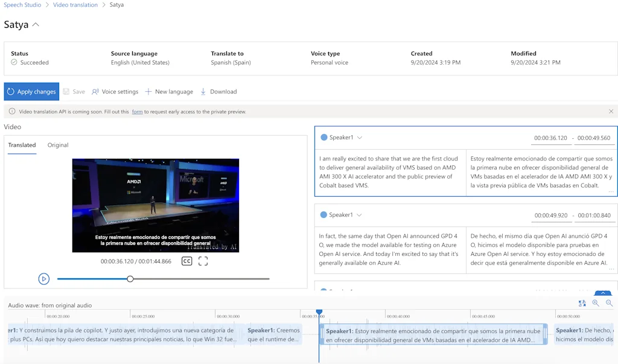This screenshot has width=618, height=364.
Task: Collapse the Satya page title section
Action: click(34, 25)
